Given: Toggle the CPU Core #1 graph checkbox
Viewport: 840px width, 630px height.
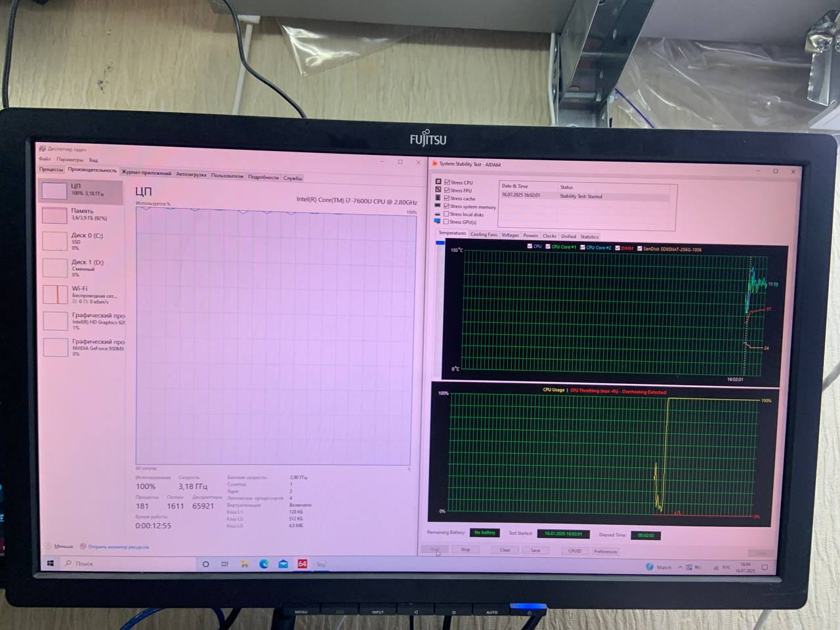Looking at the screenshot, I should (x=548, y=247).
